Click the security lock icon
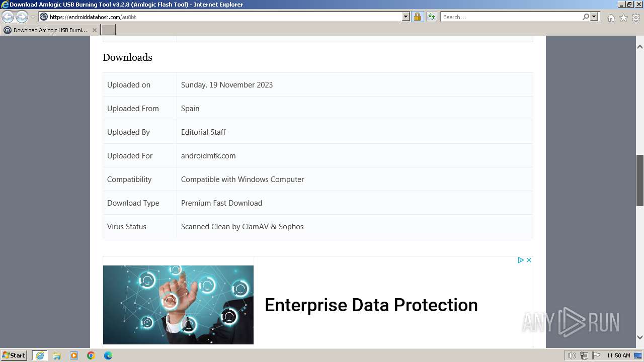The height and width of the screenshot is (362, 644). coord(417,17)
